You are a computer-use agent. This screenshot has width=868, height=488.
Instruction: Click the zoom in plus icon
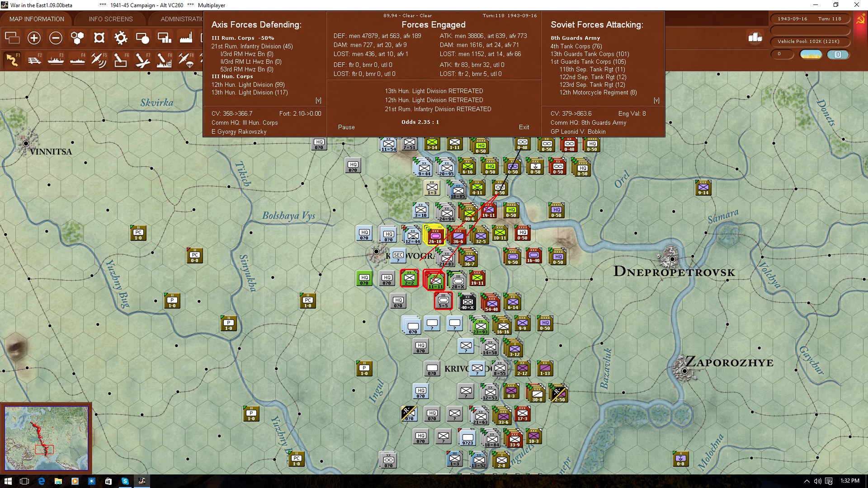click(x=34, y=38)
